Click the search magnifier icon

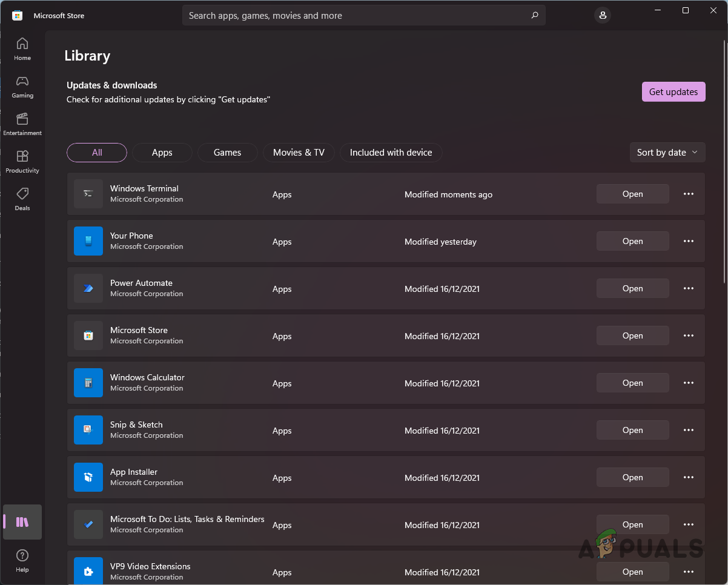point(534,16)
